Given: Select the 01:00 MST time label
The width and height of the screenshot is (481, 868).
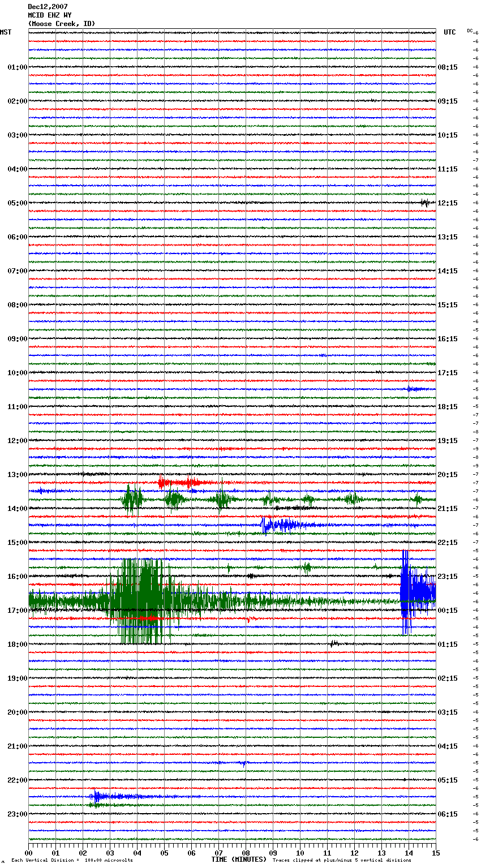Looking at the screenshot, I should tap(18, 67).
